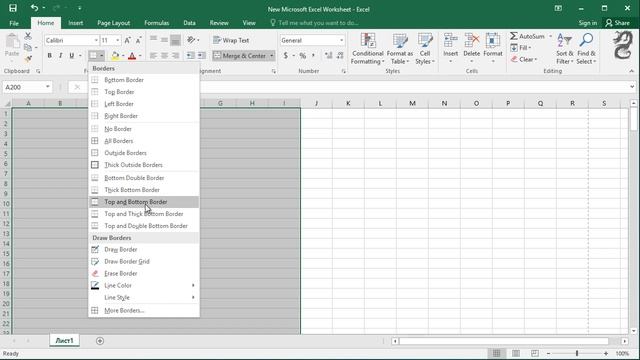The width and height of the screenshot is (640, 360).
Task: Click the vertical scrollbar down arrow
Action: pyautogui.click(x=633, y=331)
